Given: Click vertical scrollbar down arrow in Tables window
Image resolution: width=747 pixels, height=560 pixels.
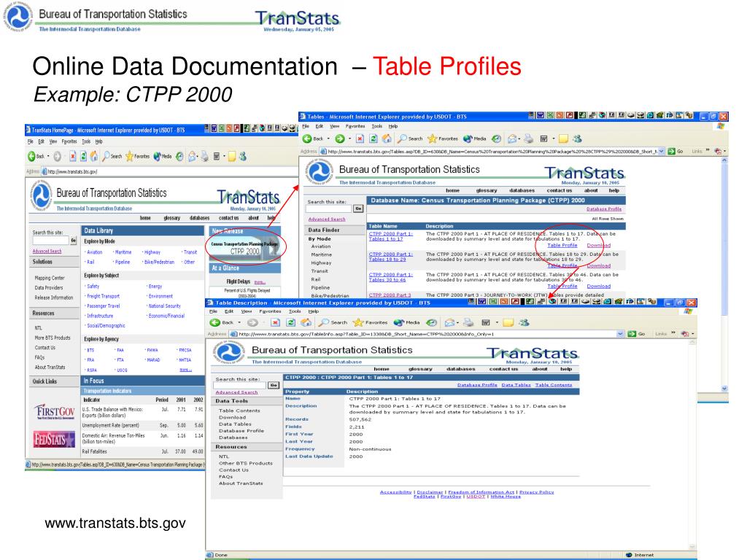Looking at the screenshot, I should click(x=724, y=389).
